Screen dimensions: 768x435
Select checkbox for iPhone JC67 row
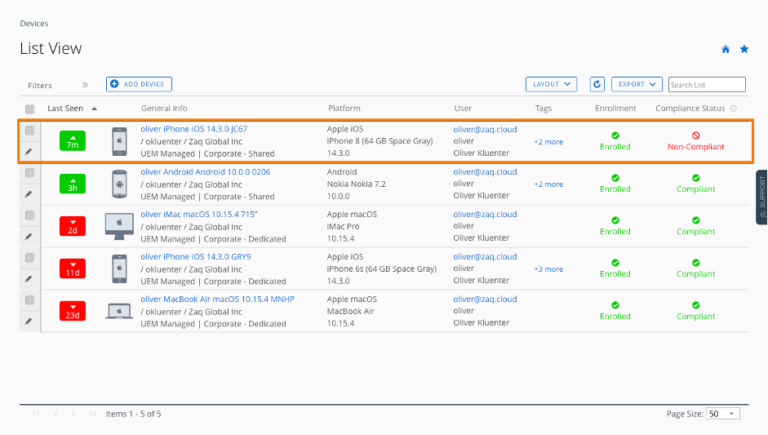tap(30, 131)
